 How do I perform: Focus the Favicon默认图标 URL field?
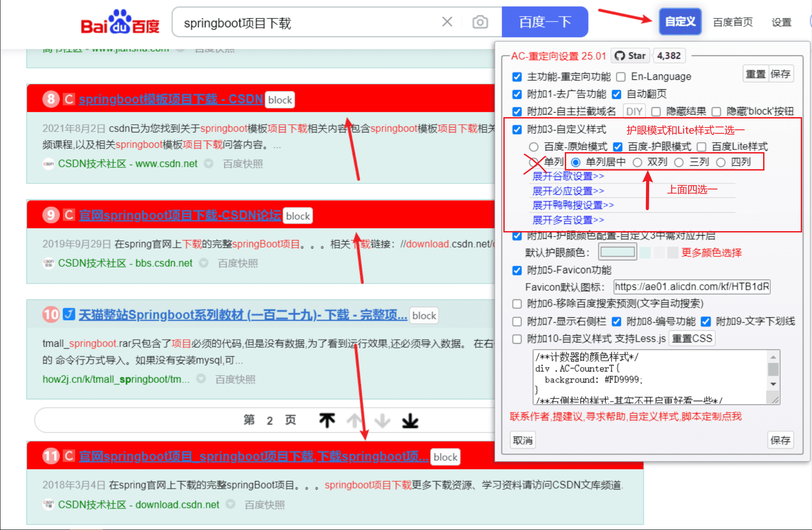(692, 286)
